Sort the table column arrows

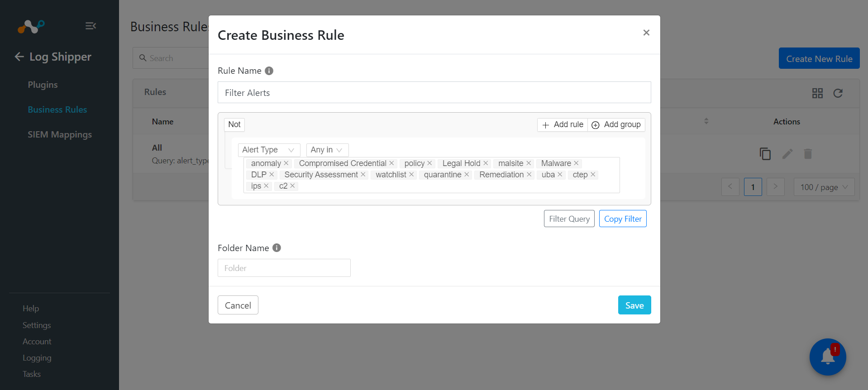point(706,121)
